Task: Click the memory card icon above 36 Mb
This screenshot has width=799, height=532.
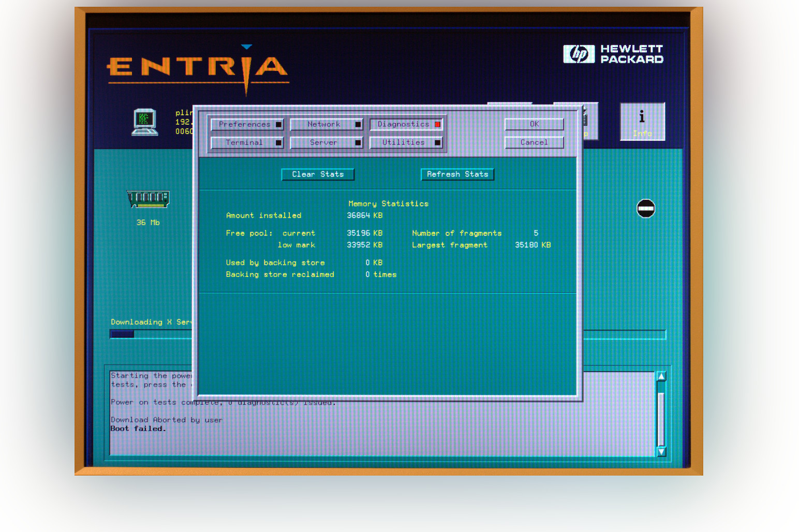Action: (148, 199)
